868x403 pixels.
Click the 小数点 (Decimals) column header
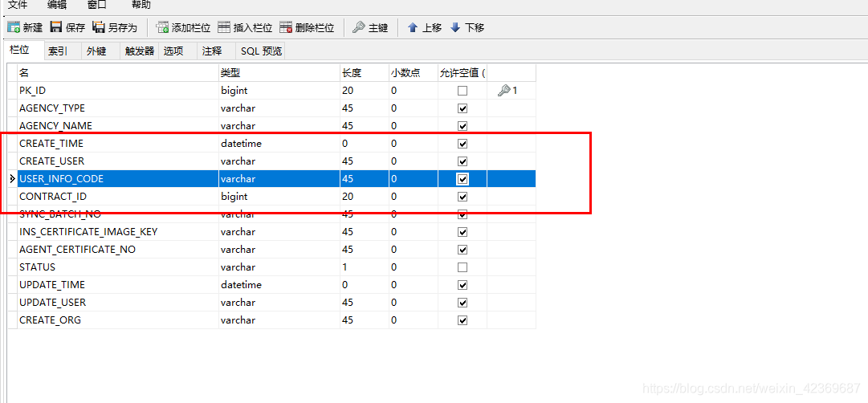click(413, 72)
